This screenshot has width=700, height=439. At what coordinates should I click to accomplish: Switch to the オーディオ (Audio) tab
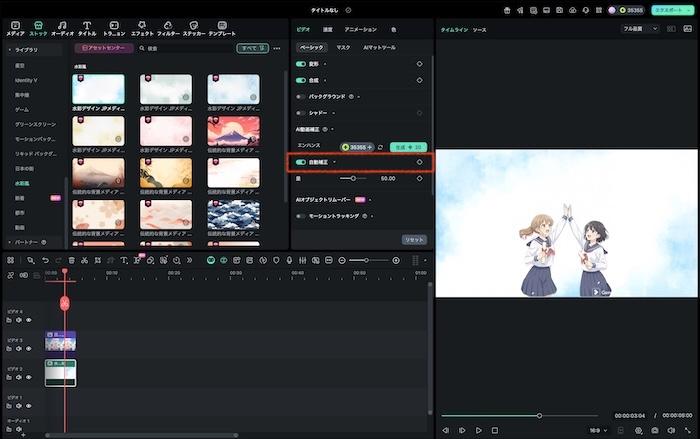62,29
